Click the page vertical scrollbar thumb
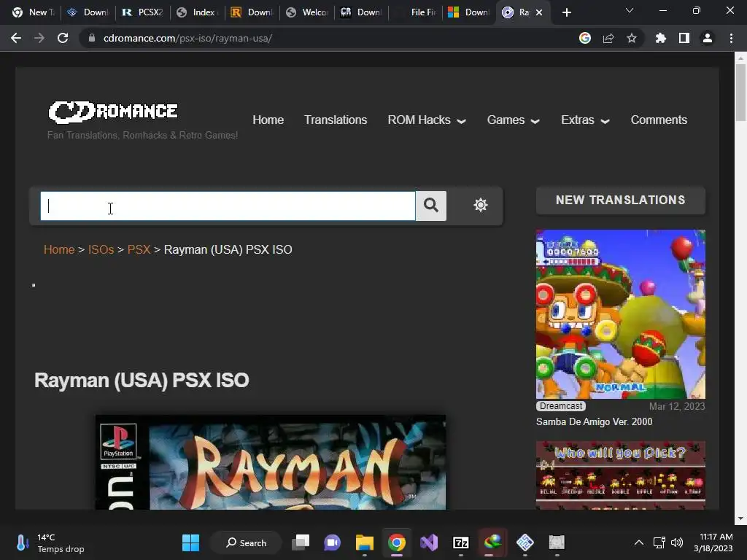The image size is (747, 560). [x=740, y=92]
